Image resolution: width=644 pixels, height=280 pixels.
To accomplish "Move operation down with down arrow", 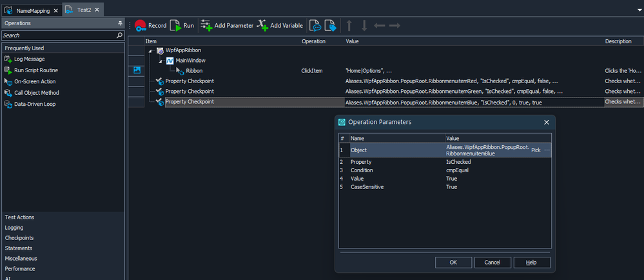I will point(364,26).
